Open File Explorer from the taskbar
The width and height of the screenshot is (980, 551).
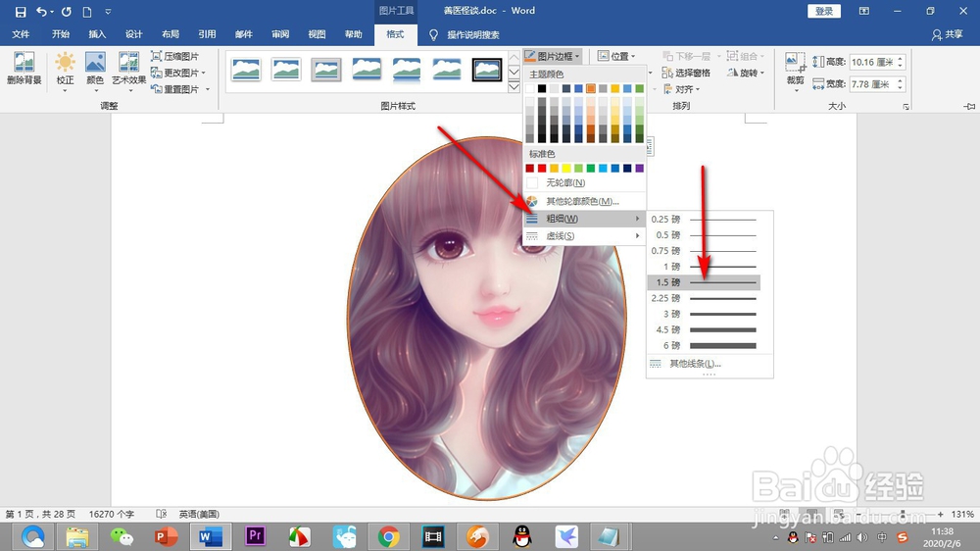[77, 536]
